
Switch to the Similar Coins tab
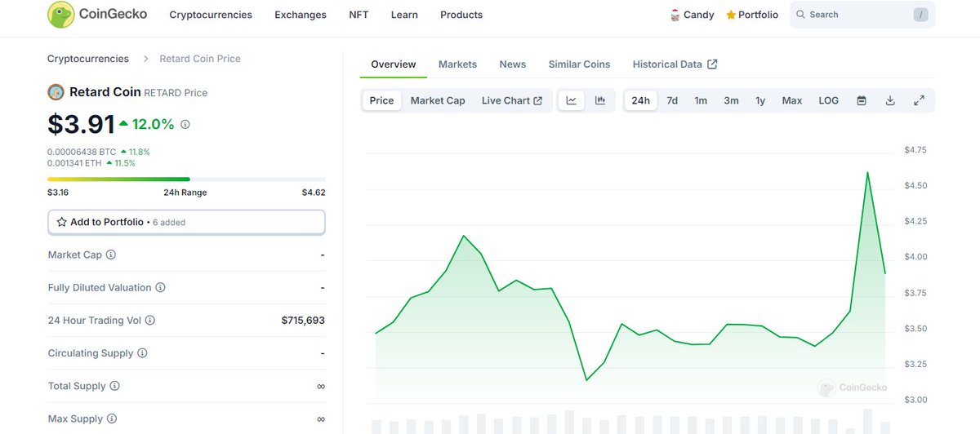(x=579, y=64)
